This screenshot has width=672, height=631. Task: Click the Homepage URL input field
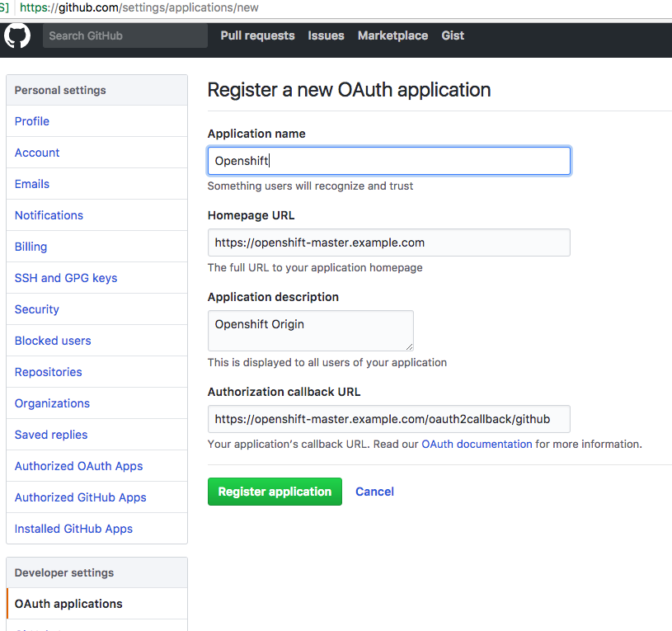[388, 243]
